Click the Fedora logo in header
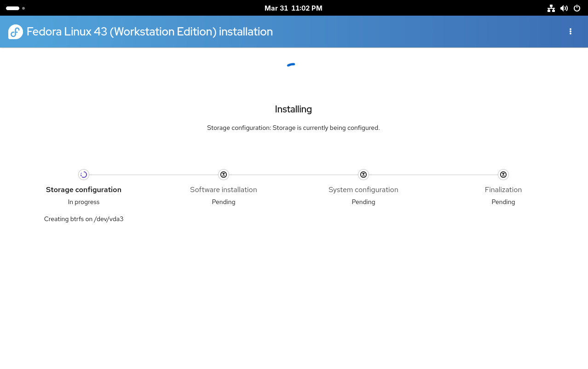 (x=16, y=32)
